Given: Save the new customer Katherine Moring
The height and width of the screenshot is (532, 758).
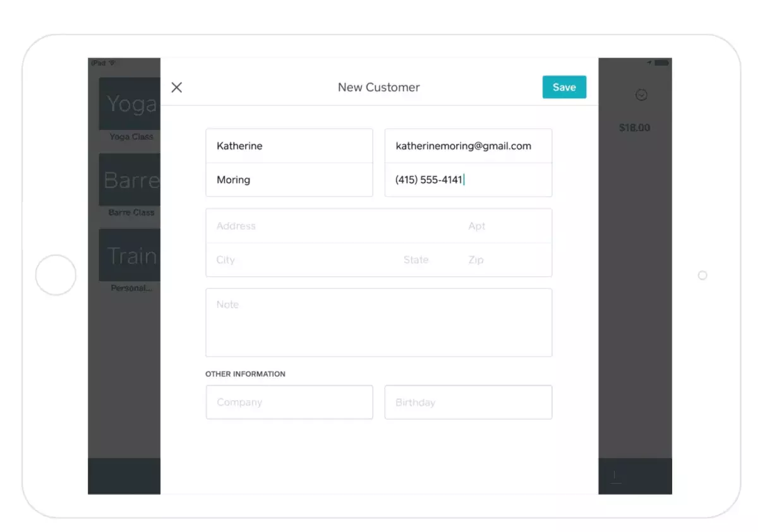Looking at the screenshot, I should point(564,87).
